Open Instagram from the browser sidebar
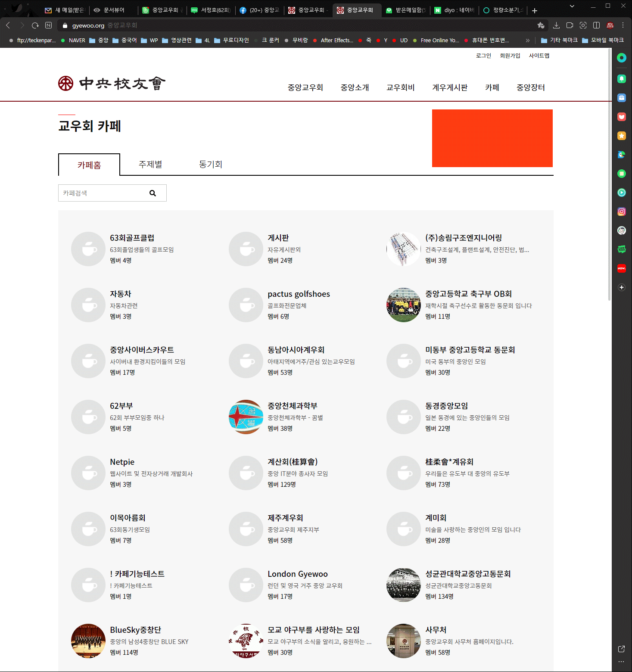The height and width of the screenshot is (672, 632). pyautogui.click(x=621, y=212)
